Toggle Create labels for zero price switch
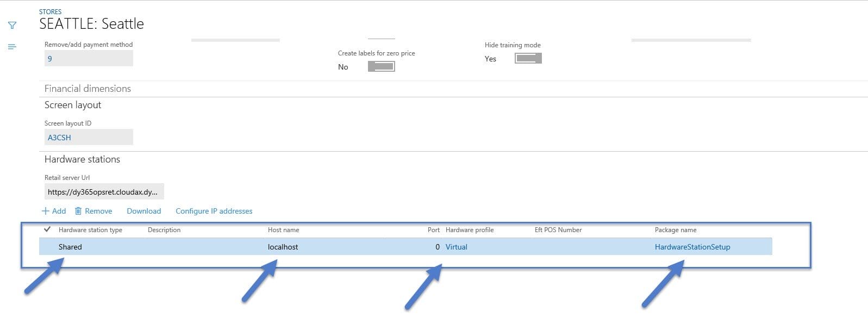Screen dimensions: 868x324 click(x=381, y=67)
